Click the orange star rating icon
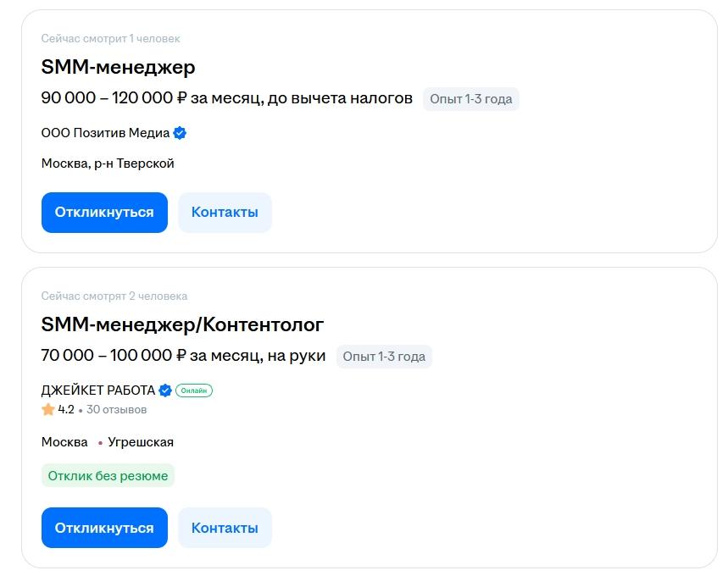 48,410
